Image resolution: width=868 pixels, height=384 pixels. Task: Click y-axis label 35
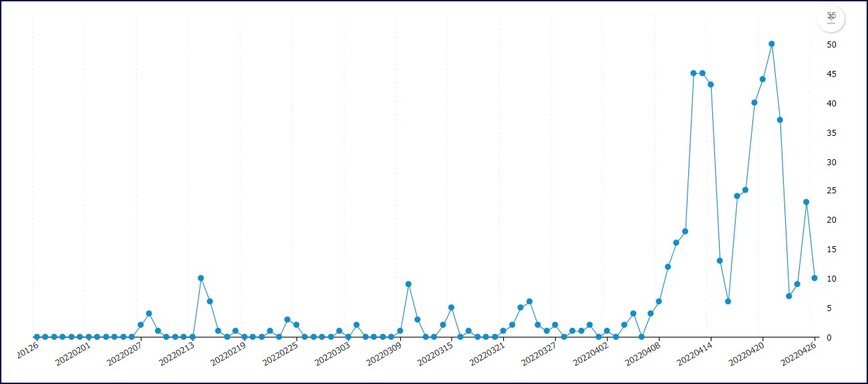coord(831,132)
